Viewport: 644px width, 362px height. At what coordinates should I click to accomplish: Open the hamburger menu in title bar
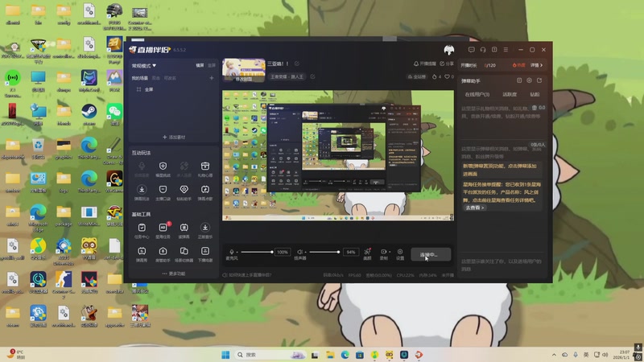(x=506, y=50)
